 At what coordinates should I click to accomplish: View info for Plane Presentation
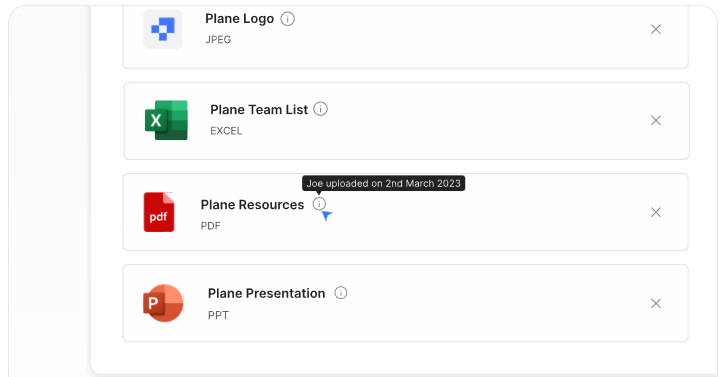[x=341, y=293]
